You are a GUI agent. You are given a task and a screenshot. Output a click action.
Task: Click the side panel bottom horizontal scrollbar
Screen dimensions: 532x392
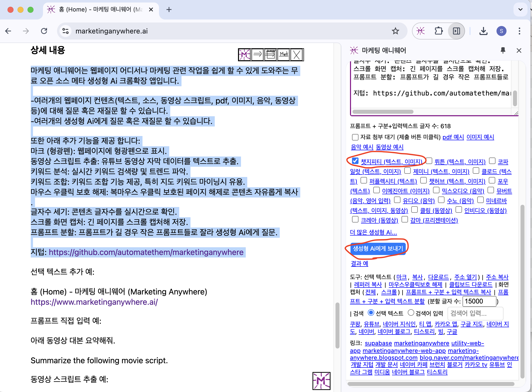click(x=430, y=384)
